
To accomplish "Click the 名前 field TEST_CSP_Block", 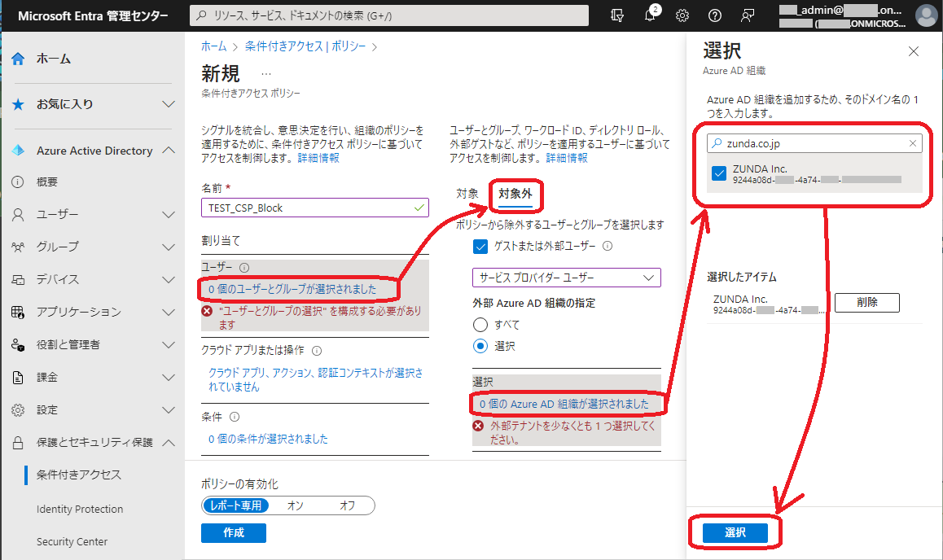I will [314, 208].
